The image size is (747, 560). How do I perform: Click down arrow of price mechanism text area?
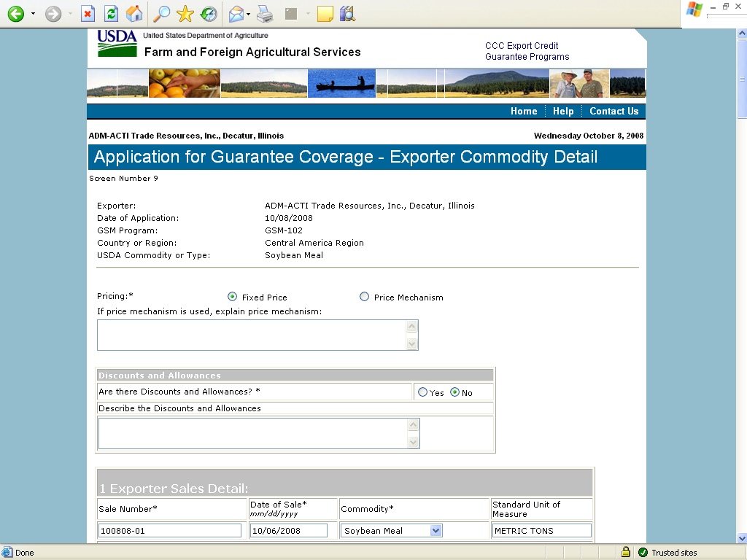pyautogui.click(x=412, y=344)
